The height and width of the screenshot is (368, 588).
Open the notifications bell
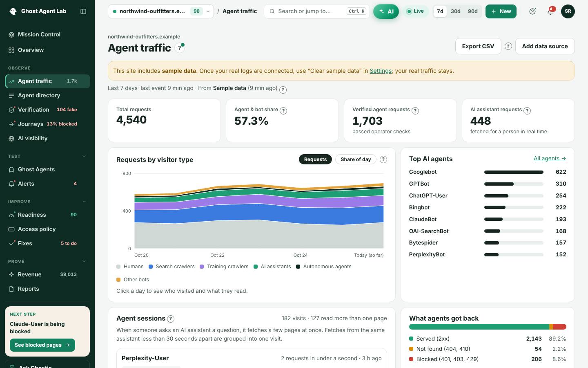click(550, 11)
